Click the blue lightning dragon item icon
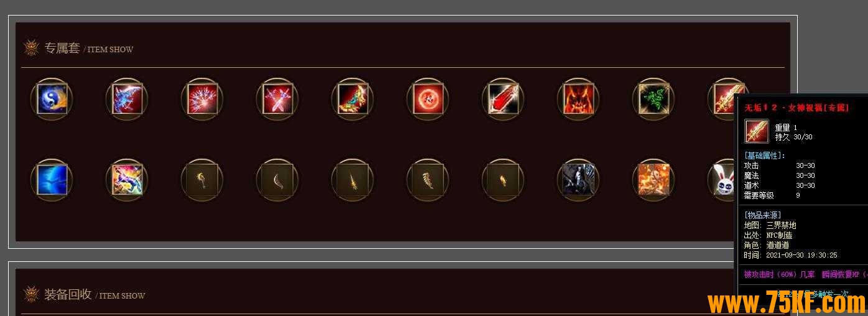 [127, 99]
